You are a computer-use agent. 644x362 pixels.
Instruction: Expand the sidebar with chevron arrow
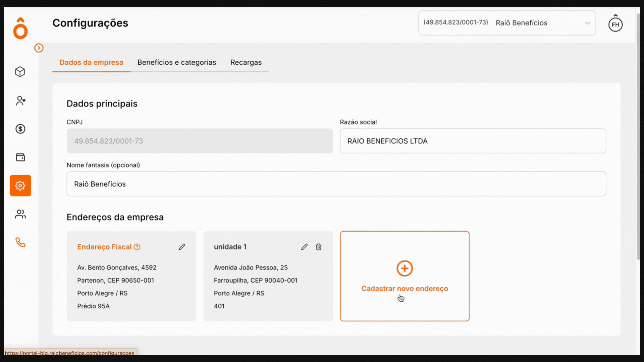[39, 48]
